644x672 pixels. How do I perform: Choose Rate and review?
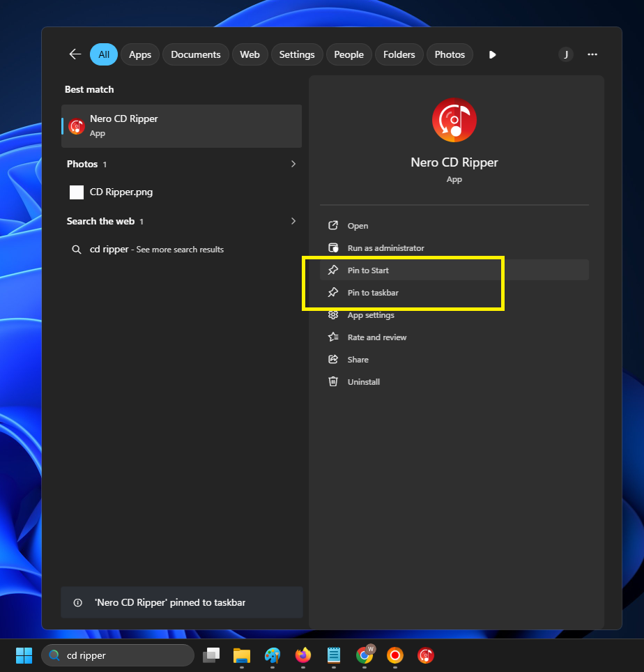tap(454, 337)
